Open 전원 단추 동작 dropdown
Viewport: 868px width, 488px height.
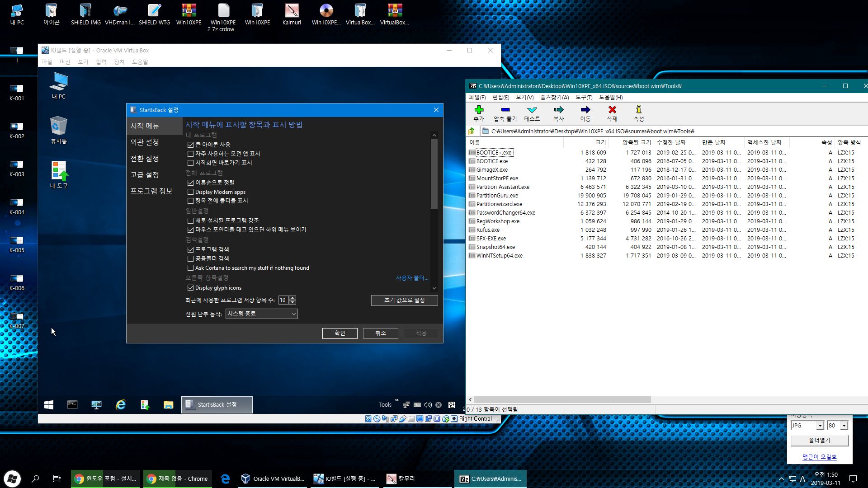coord(261,314)
